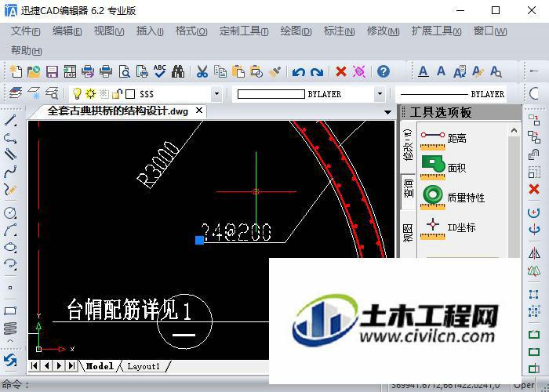Open print preview with magnifier page icon
Screen dimensions: 549x392
coord(124,72)
